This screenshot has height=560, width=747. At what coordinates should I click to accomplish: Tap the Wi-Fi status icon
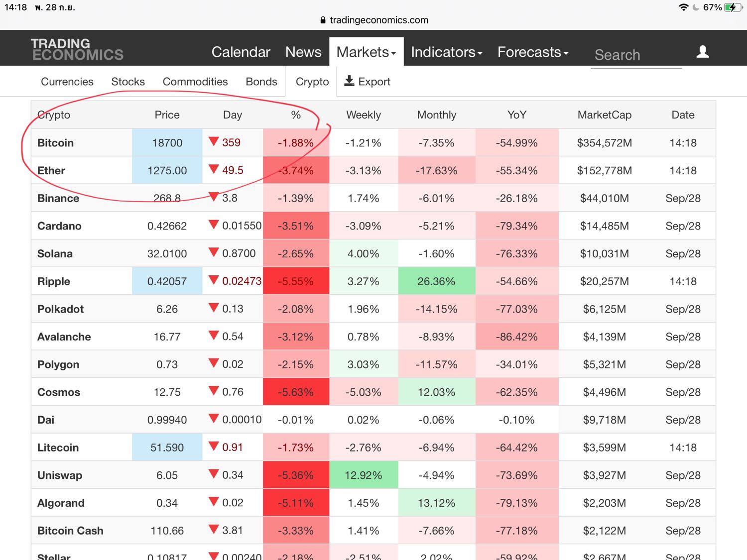click(683, 7)
